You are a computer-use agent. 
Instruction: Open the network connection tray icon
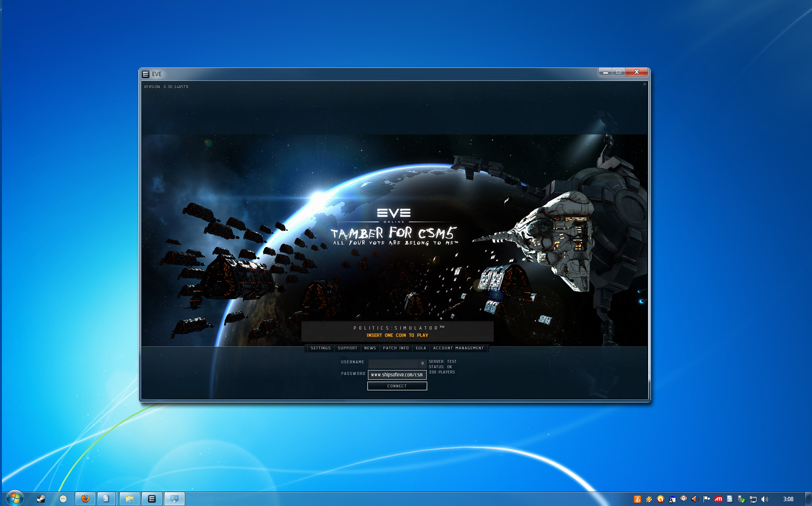click(753, 499)
